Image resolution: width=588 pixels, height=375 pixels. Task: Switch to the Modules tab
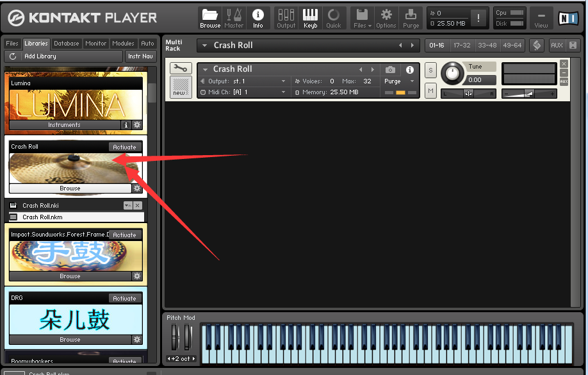point(123,44)
